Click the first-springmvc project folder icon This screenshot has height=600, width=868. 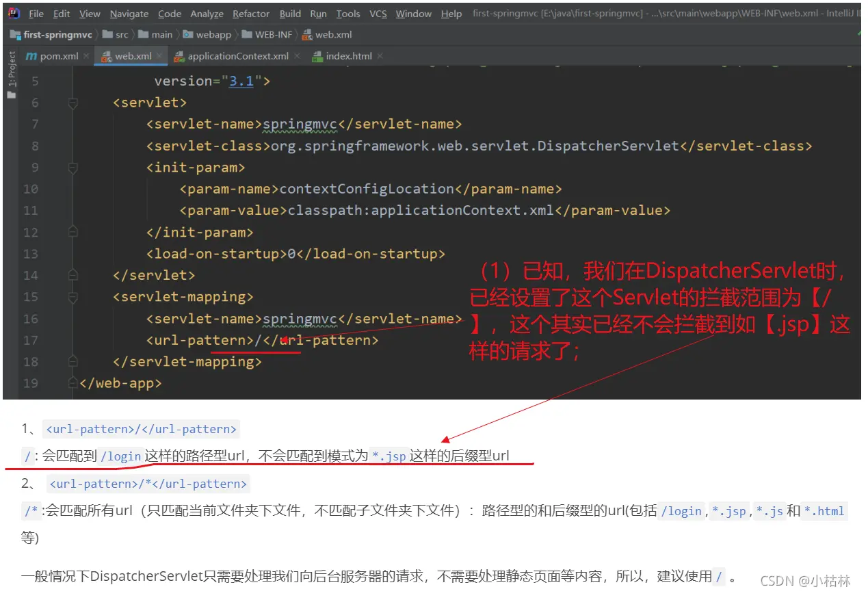(15, 34)
